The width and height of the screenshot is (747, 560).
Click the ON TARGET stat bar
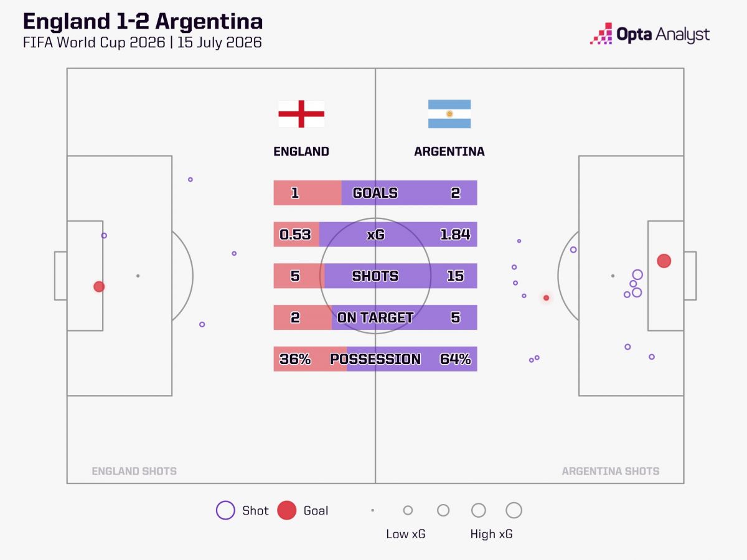(375, 317)
